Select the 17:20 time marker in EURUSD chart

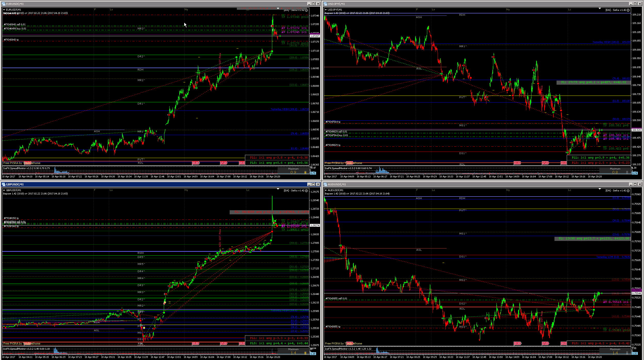click(224, 163)
